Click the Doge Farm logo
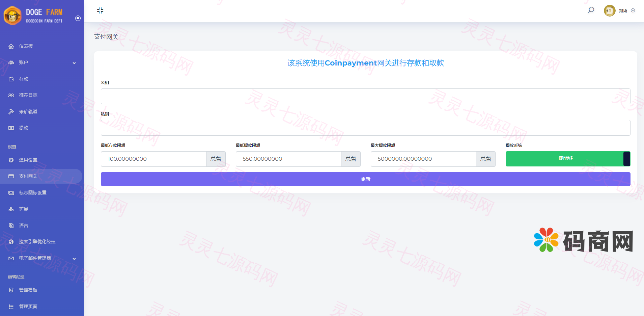Screen dimensions: 644x316 (33, 16)
